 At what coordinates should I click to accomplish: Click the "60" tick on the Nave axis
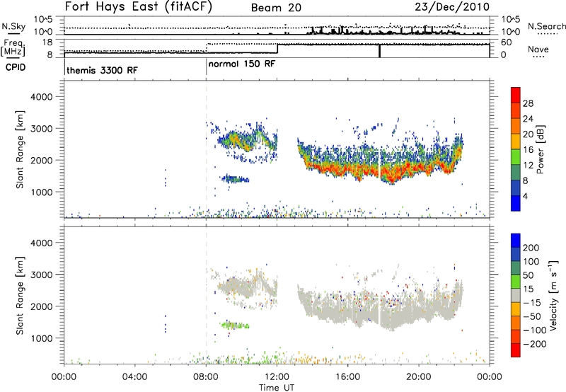(506, 42)
